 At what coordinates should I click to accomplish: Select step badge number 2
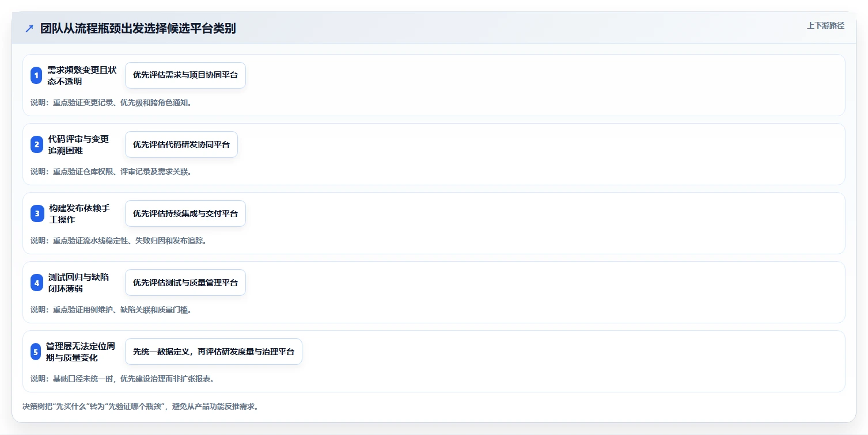[x=36, y=144]
